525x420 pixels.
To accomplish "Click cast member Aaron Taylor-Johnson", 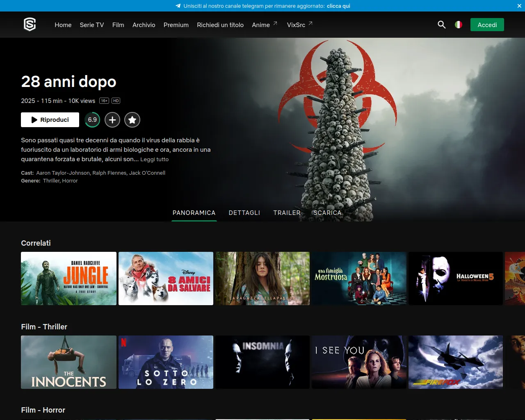I will pos(63,173).
